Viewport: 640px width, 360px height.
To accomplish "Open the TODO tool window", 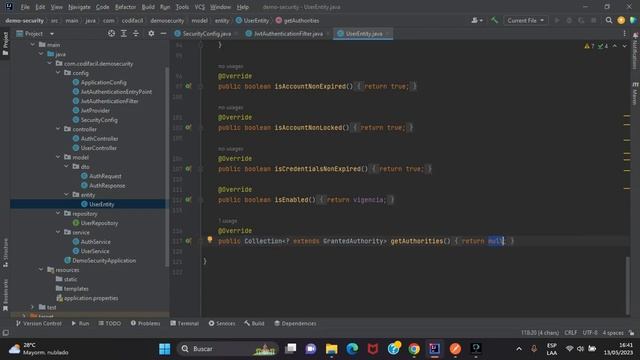I will (x=109, y=323).
